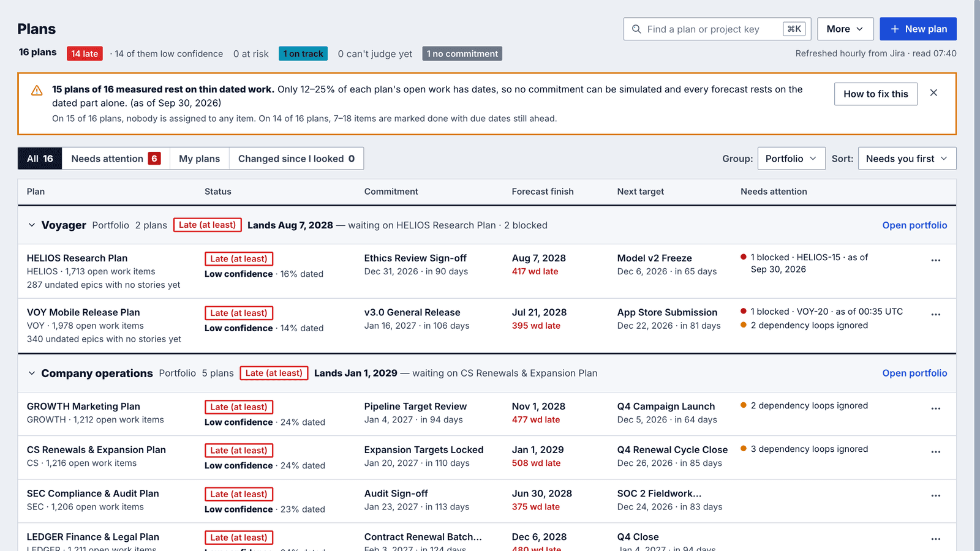
Task: Click Audit Sign-off commitment
Action: coord(396,493)
